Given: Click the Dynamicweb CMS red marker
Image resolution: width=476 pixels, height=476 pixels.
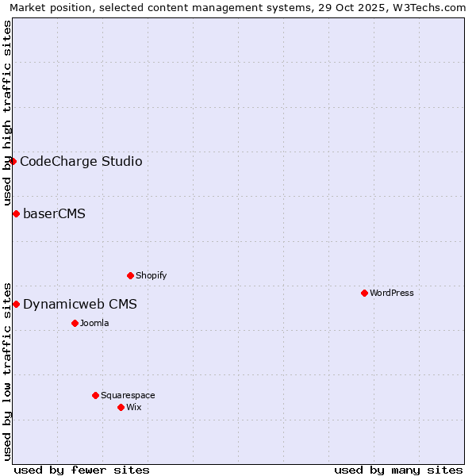Looking at the screenshot, I should click(16, 305).
